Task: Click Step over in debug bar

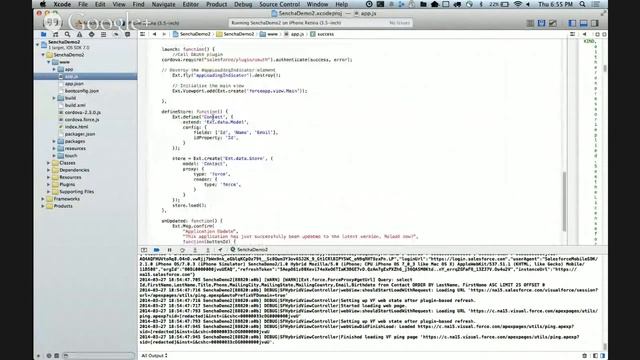Action: [182, 250]
